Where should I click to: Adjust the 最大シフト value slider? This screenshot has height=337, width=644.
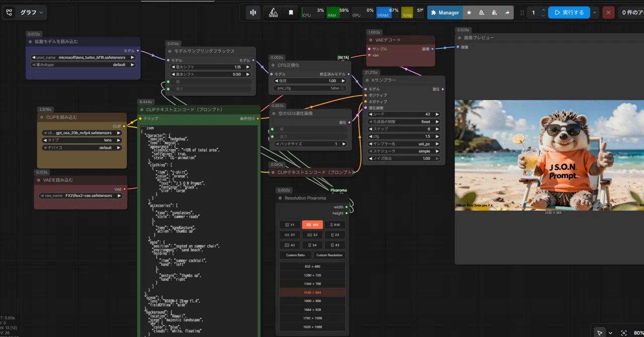pos(208,67)
